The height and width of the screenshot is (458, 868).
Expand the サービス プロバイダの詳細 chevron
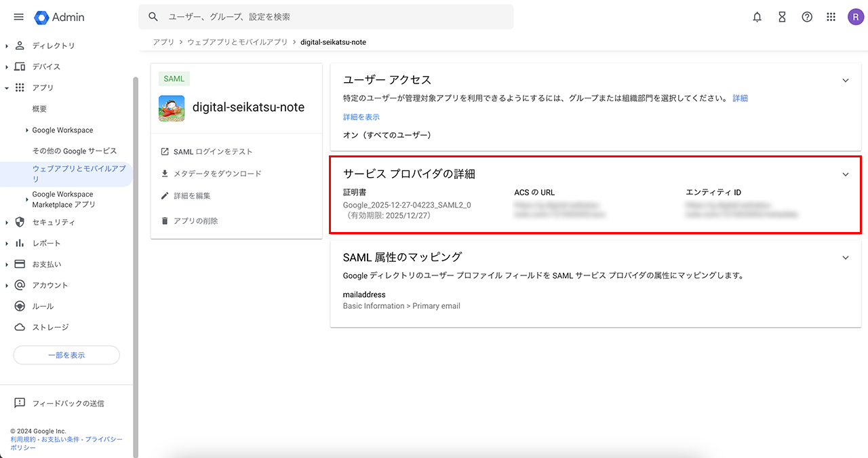click(846, 174)
